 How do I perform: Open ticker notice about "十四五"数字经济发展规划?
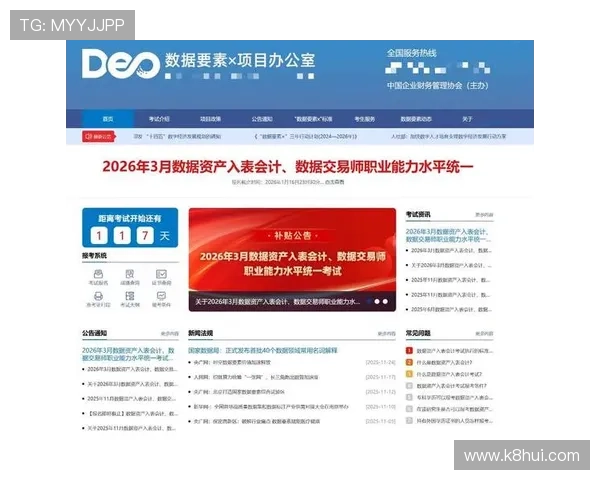pyautogui.click(x=177, y=136)
